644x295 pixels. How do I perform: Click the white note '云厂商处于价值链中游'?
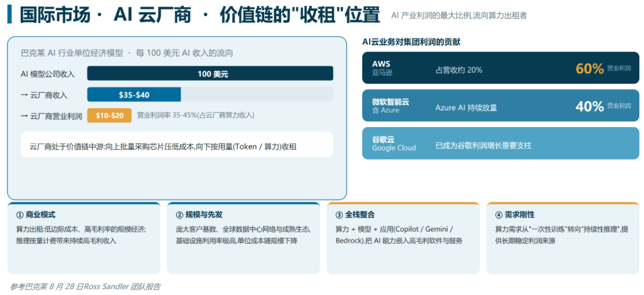(x=177, y=145)
